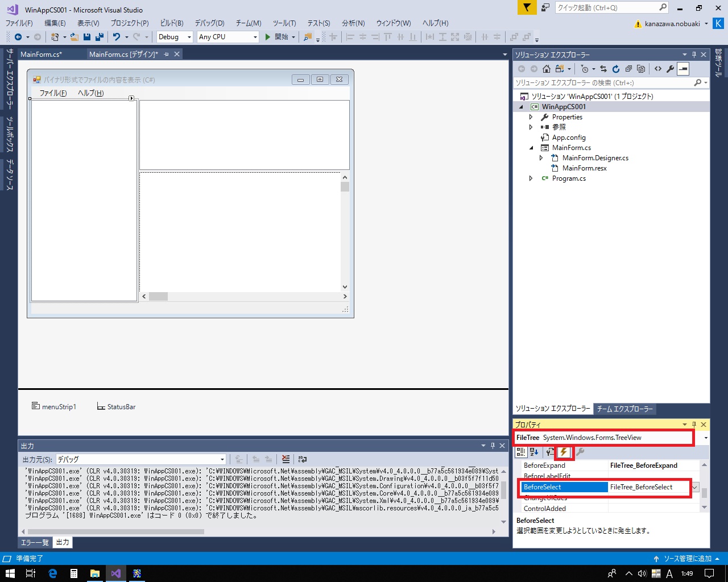728x582 pixels.
Task: Expand the MainForm.Designer.cs node
Action: coord(541,158)
